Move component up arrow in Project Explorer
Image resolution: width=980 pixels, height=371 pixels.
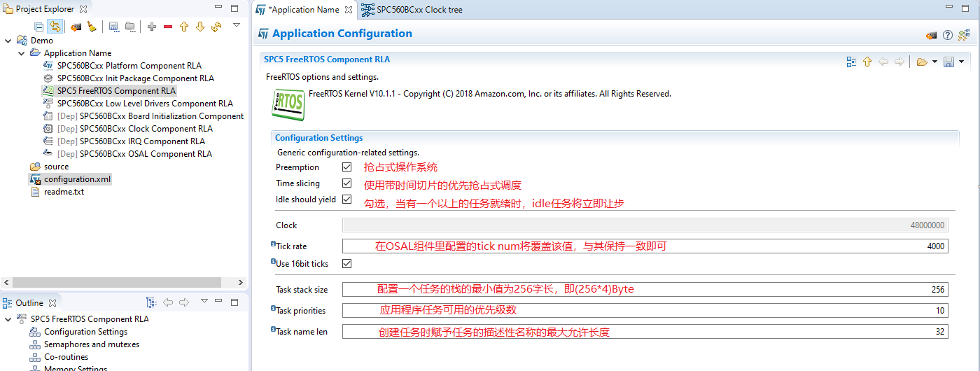184,27
